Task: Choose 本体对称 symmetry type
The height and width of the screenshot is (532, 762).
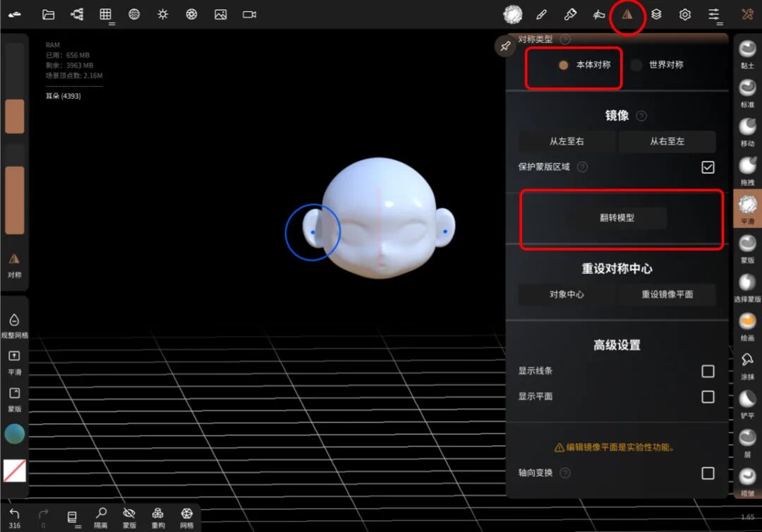Action: click(x=584, y=65)
